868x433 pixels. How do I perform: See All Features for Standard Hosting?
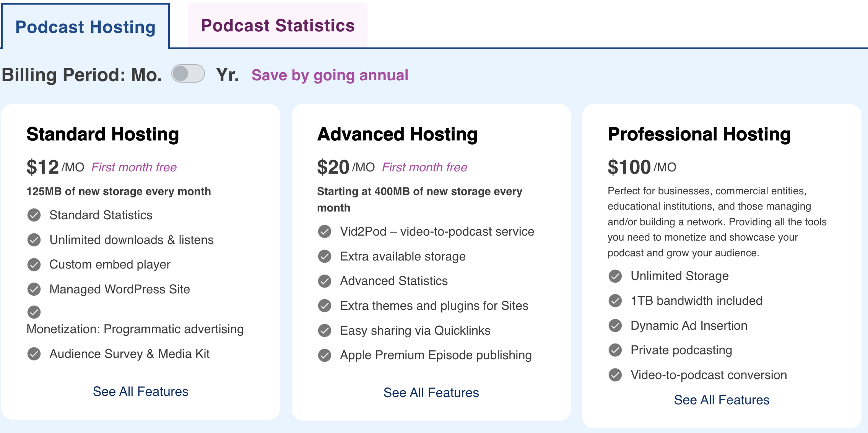click(x=140, y=391)
